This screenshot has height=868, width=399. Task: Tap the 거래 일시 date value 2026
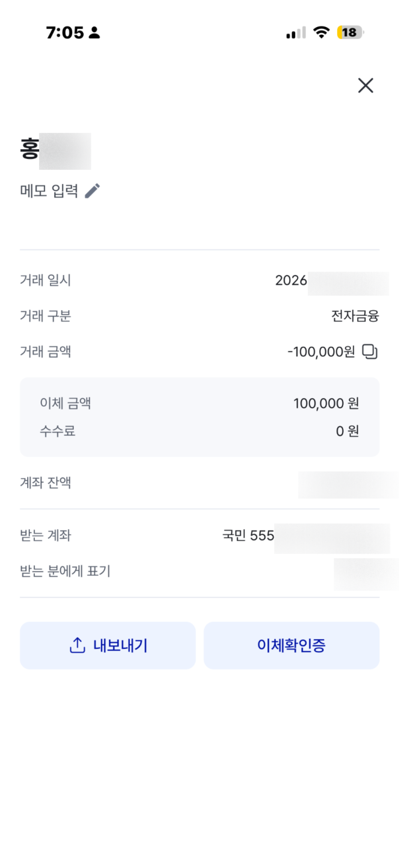pyautogui.click(x=332, y=280)
